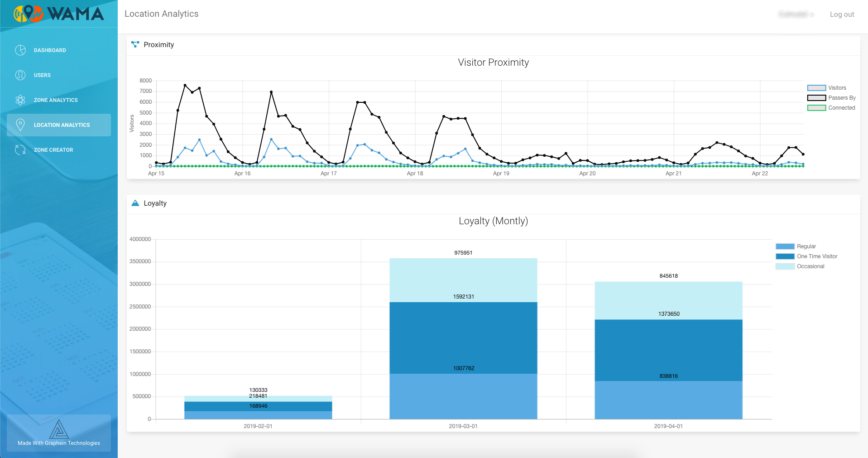Click the Zone Creator refresh icon
This screenshot has width=868, height=458.
tap(20, 150)
